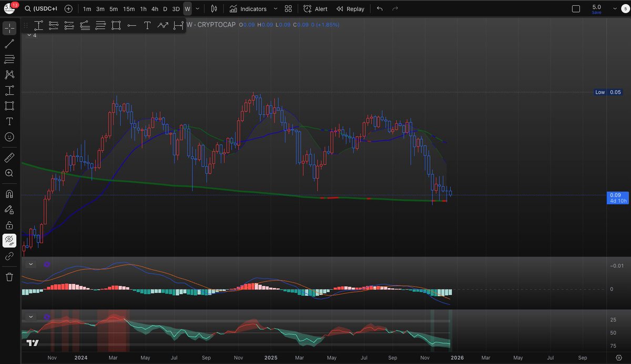Open the indicator templates grid icon
This screenshot has width=631, height=364.
(288, 9)
